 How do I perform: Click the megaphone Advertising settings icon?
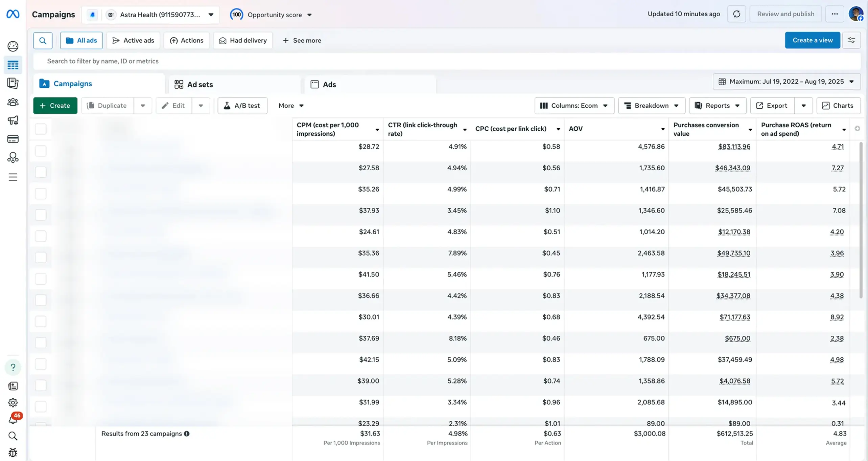click(x=13, y=120)
